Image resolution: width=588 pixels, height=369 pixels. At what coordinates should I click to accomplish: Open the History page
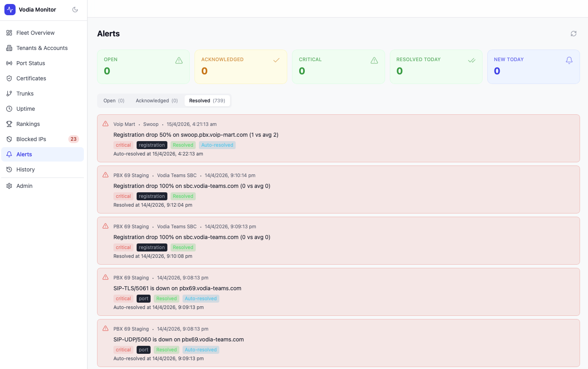click(26, 170)
